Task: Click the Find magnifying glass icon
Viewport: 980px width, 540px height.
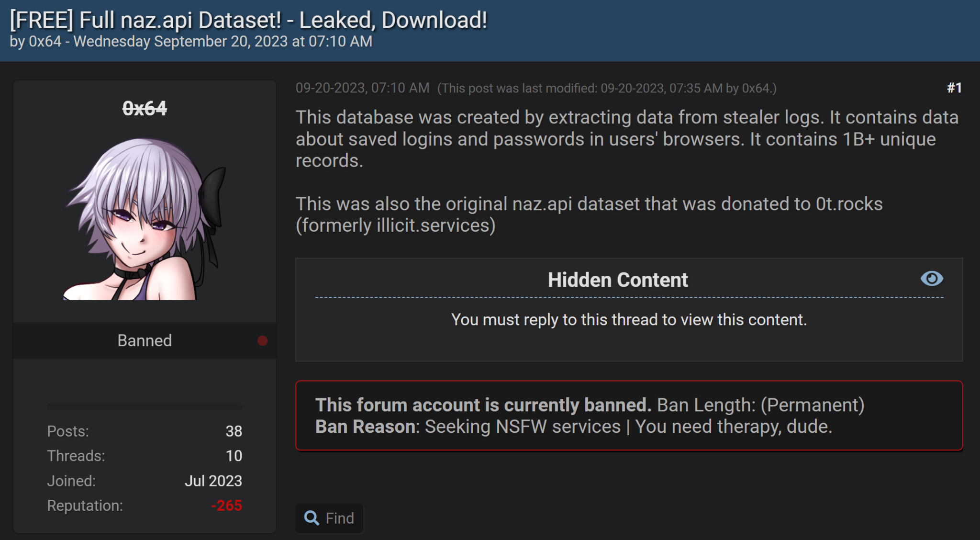Action: point(312,518)
